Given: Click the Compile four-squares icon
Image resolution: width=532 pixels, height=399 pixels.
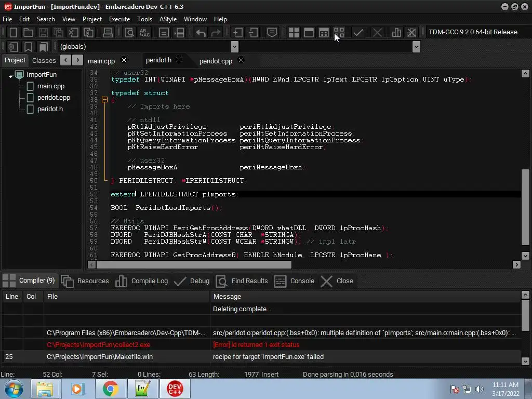Looking at the screenshot, I should coord(294,32).
